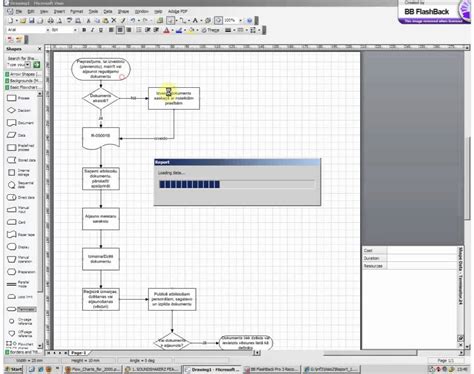Select the Connector tool
Viewport: 474px width, 374px height.
click(x=182, y=21)
